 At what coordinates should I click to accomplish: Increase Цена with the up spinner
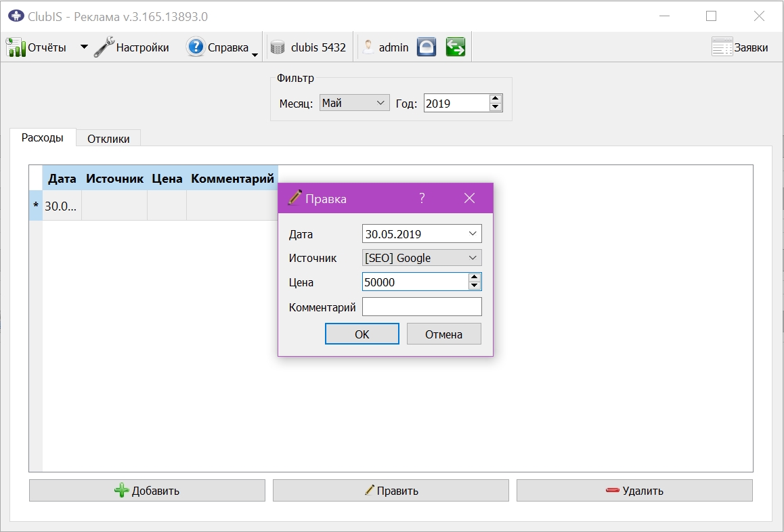[474, 278]
